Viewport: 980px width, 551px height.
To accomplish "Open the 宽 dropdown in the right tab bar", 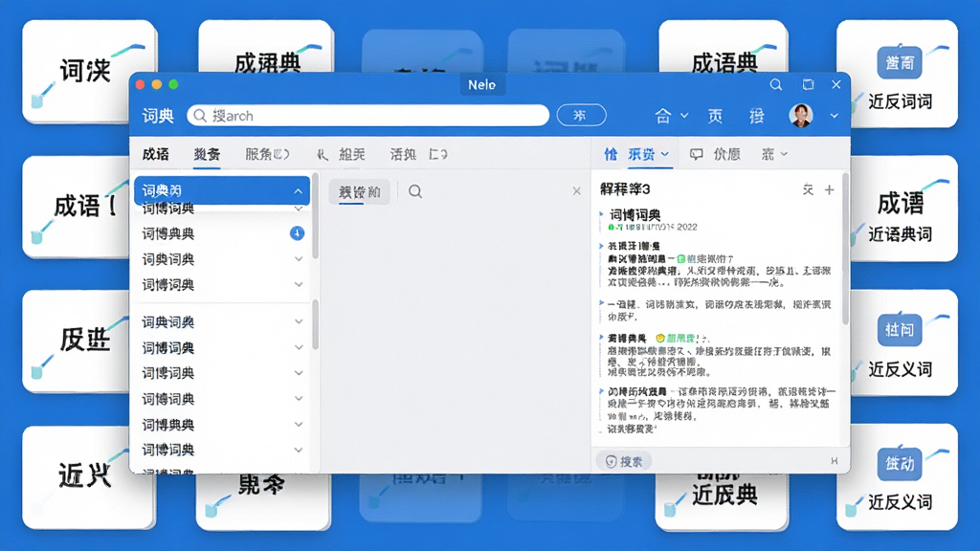I will (x=774, y=154).
